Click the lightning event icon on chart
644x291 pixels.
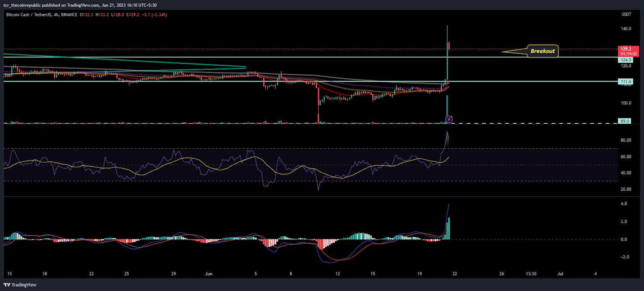point(449,119)
